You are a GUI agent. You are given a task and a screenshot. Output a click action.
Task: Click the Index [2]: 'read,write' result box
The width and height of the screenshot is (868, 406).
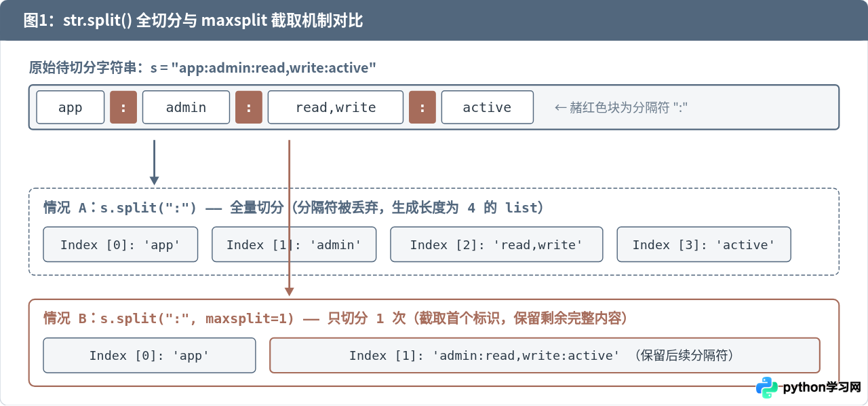pos(496,244)
